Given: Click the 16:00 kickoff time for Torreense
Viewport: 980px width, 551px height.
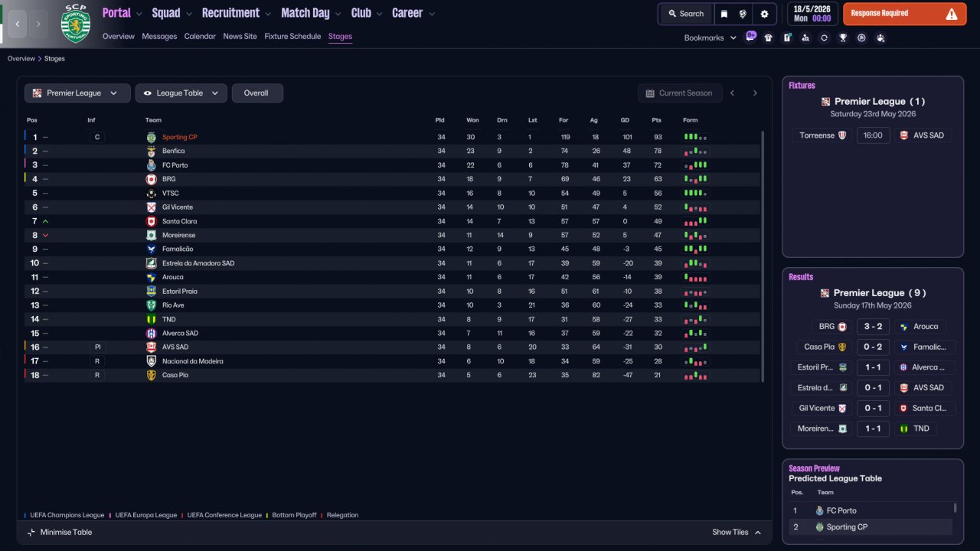Looking at the screenshot, I should [873, 135].
